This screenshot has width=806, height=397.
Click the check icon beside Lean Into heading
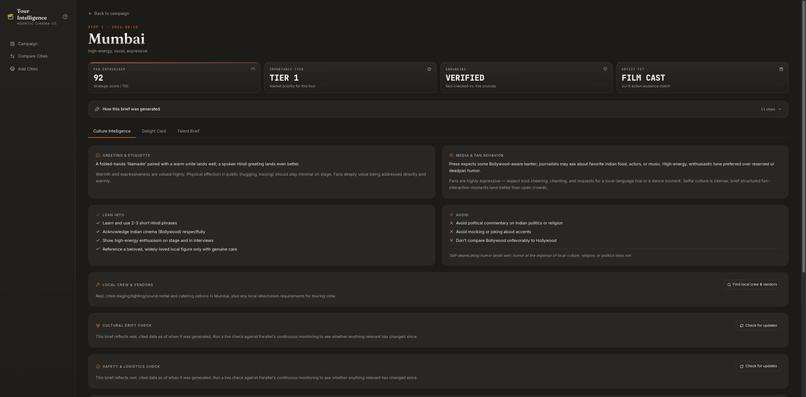[98, 215]
